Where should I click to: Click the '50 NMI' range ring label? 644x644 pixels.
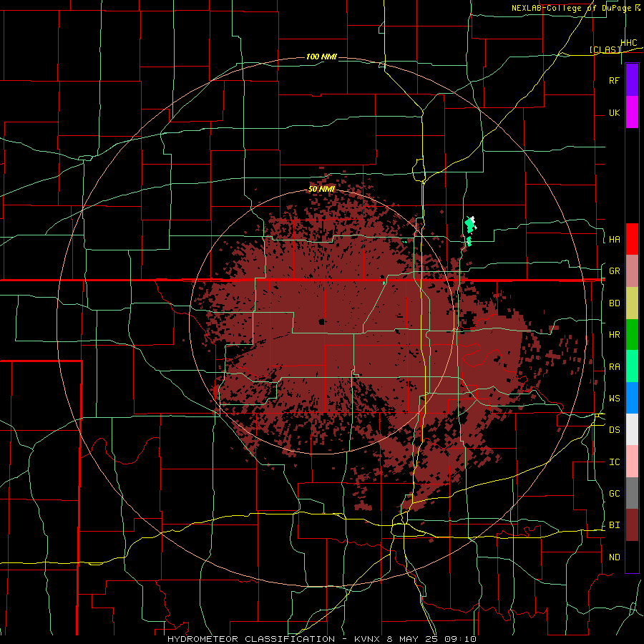[321, 190]
